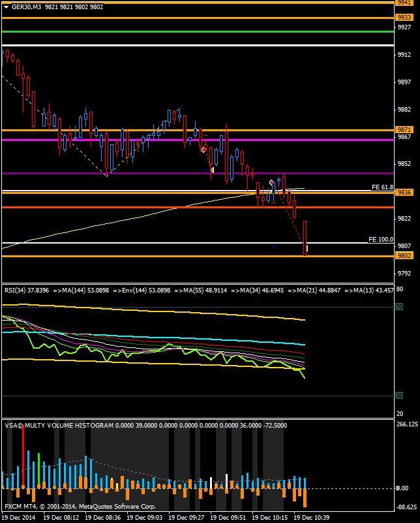Click the 9941 price tag at top
Screen dimensions: 420x523
(404, 3)
